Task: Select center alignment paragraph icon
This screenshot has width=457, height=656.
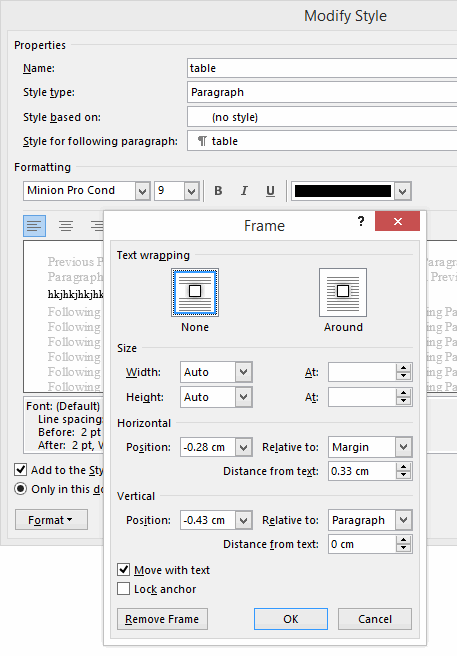Action: 66,226
